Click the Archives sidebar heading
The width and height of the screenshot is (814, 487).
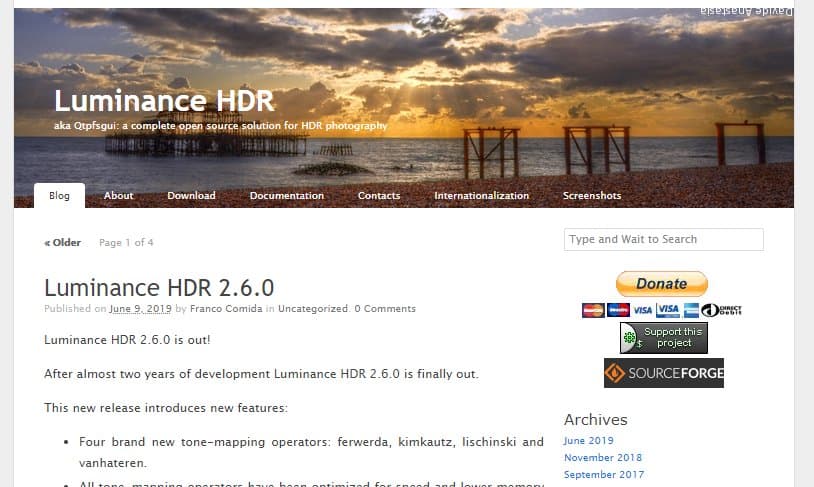point(595,420)
